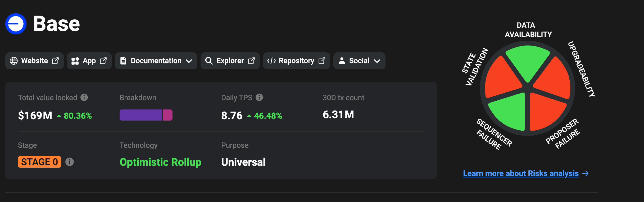Image resolution: width=644 pixels, height=202 pixels.
Task: Expand the Social dropdown menu
Action: 359,61
